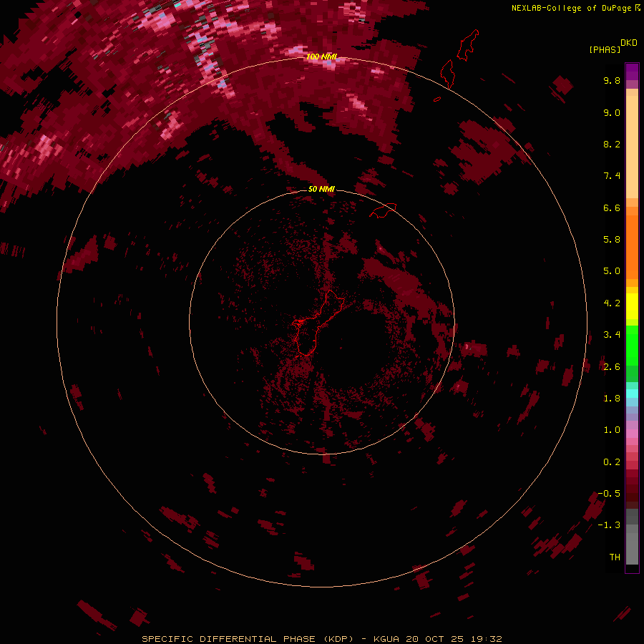Click the 100 NMI range ring label
Image resolution: width=644 pixels, height=644 pixels.
point(321,57)
